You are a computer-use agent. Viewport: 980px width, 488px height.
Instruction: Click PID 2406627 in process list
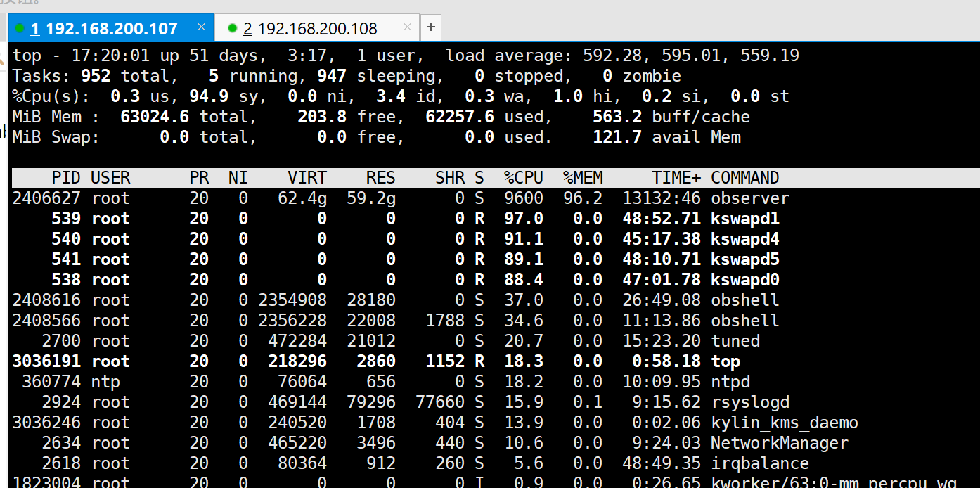(x=46, y=198)
